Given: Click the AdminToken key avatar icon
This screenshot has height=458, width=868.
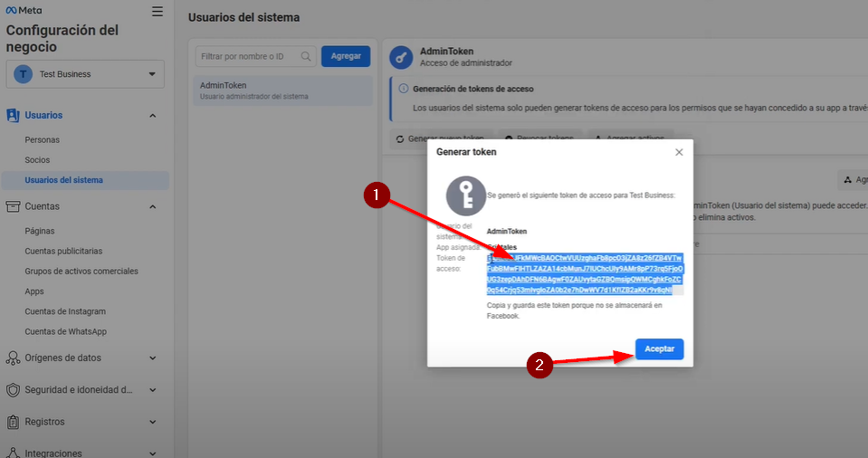Looking at the screenshot, I should coord(401,58).
